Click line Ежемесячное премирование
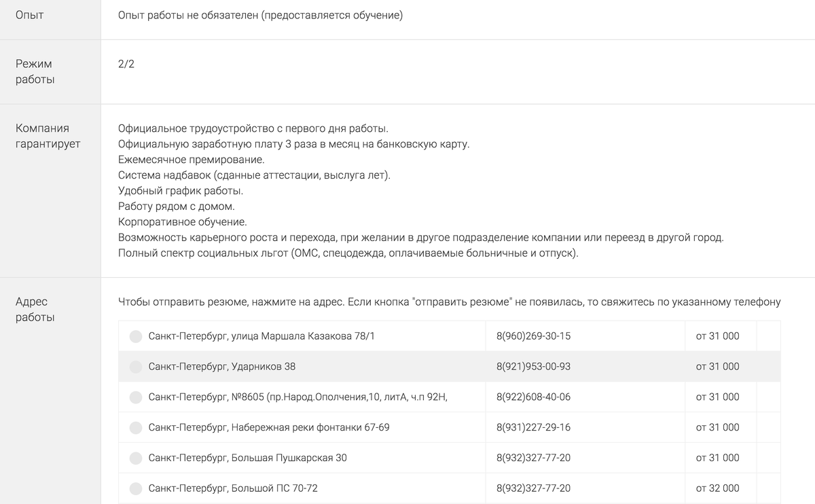815x504 pixels. point(191,160)
